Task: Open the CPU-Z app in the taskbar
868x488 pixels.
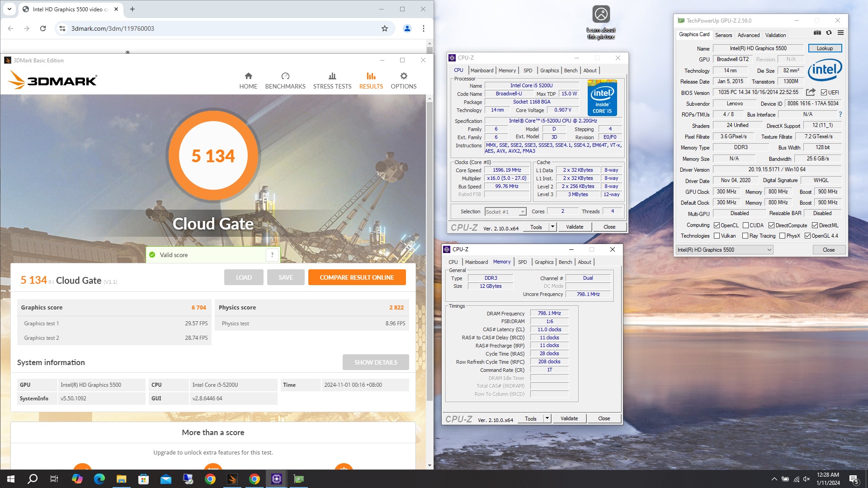Action: (x=277, y=479)
